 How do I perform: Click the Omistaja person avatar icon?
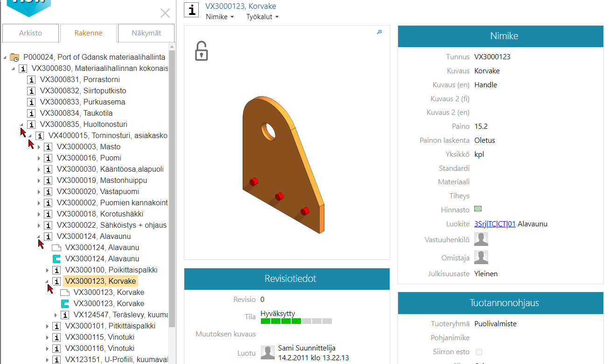point(481,257)
